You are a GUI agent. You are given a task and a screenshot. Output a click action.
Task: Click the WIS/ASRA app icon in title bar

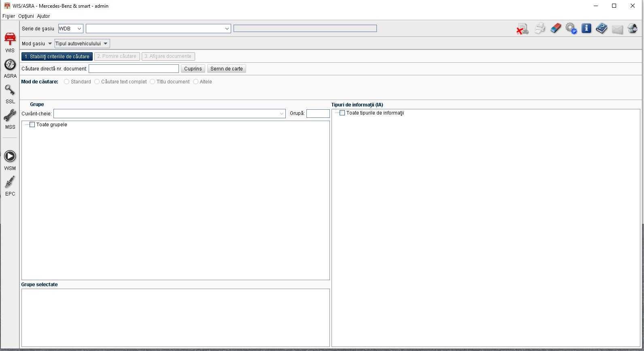pos(7,6)
